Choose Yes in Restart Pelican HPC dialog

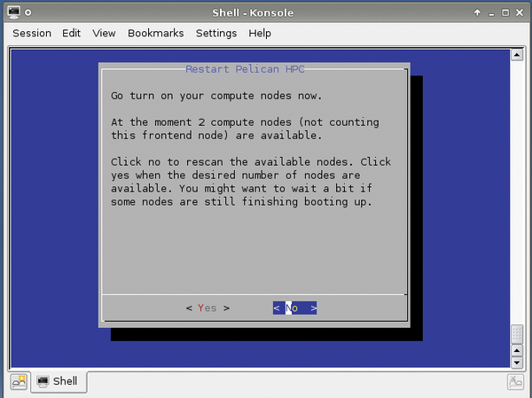coord(207,308)
